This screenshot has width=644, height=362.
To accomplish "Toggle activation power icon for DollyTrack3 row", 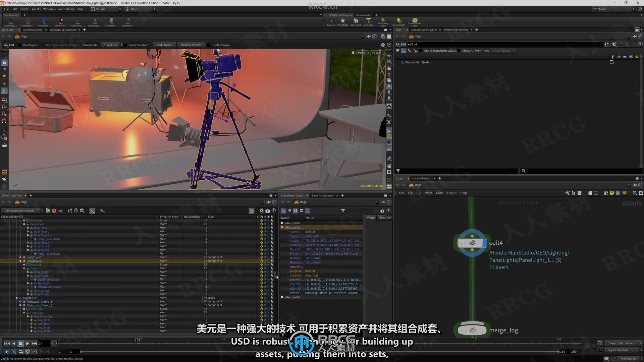I will 261,257.
